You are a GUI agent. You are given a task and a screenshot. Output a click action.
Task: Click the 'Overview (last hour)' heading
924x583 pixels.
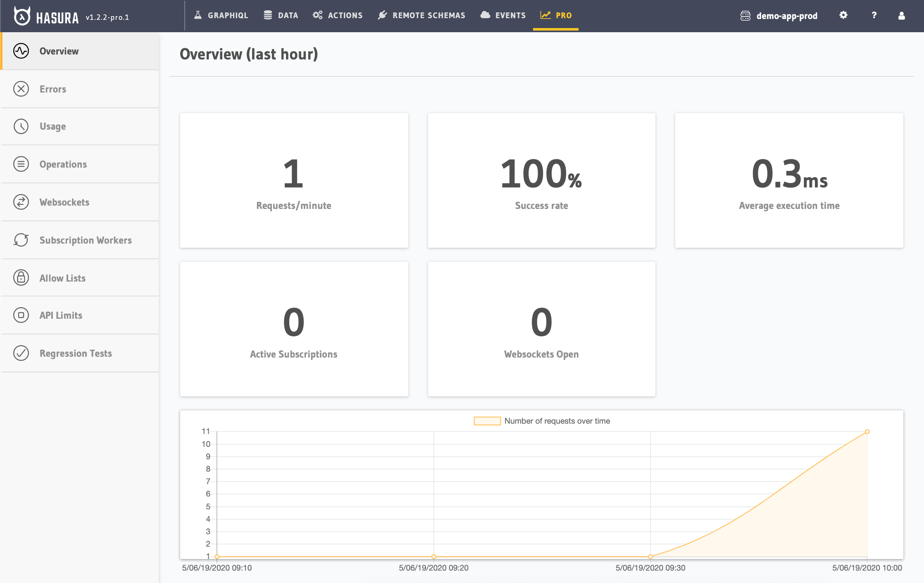click(x=249, y=54)
